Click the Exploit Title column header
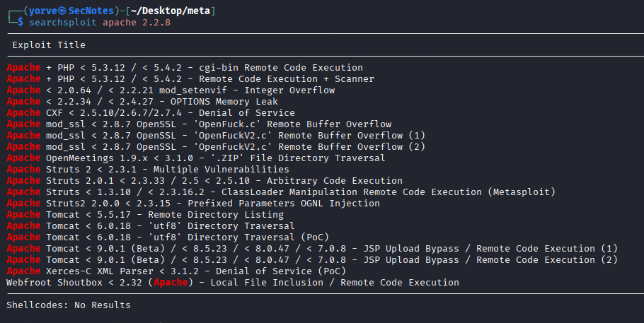The height and width of the screenshot is (323, 644). pyautogui.click(x=49, y=45)
